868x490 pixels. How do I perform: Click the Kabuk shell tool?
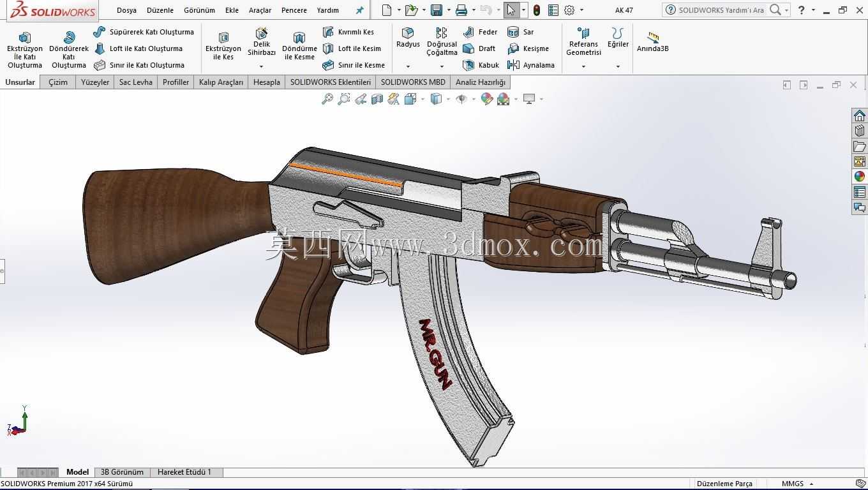tap(481, 65)
